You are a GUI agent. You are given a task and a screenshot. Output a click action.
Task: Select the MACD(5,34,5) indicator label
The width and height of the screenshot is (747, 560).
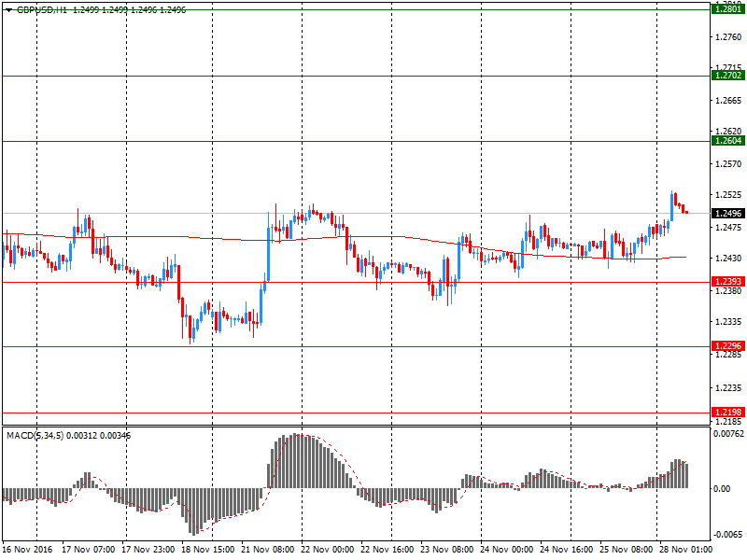point(35,435)
